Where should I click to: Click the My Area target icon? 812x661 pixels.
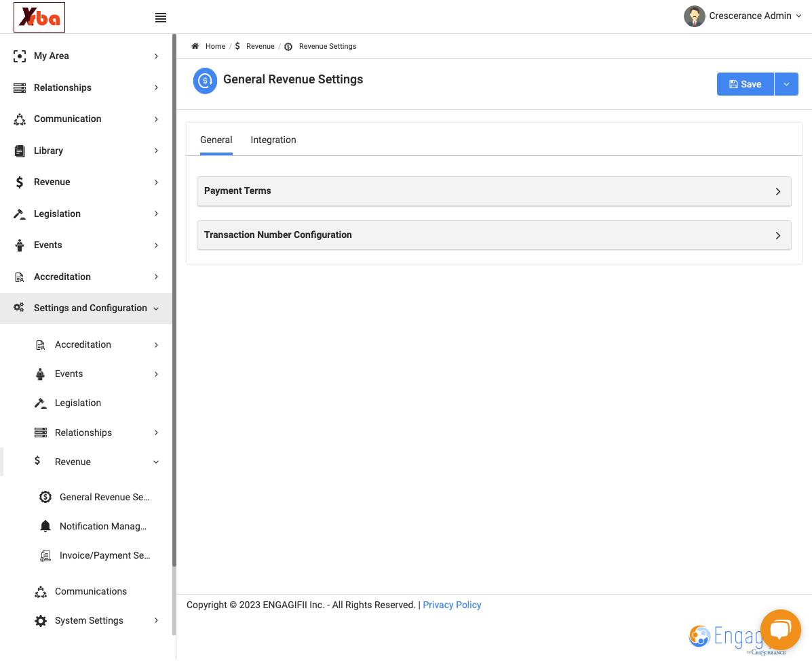(20, 56)
